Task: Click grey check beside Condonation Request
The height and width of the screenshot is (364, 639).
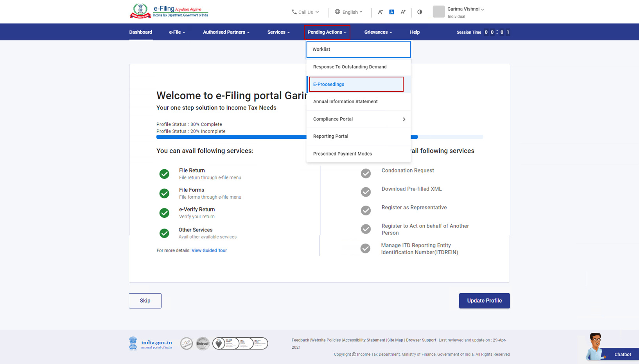Action: [x=366, y=173]
